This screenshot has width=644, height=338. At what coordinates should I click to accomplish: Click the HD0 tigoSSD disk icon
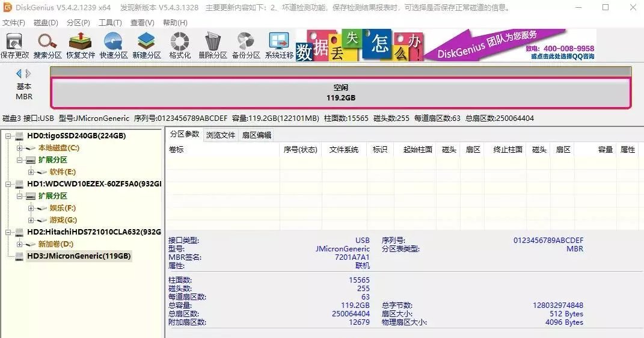19,136
